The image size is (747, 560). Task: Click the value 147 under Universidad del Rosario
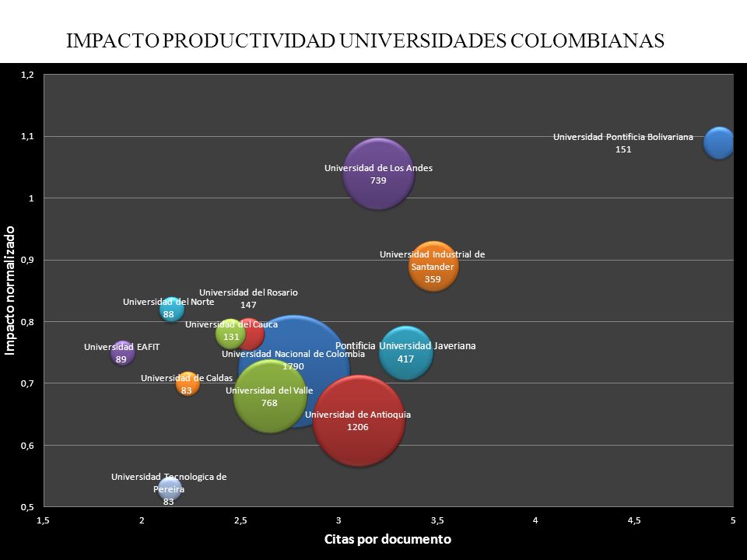coord(248,305)
